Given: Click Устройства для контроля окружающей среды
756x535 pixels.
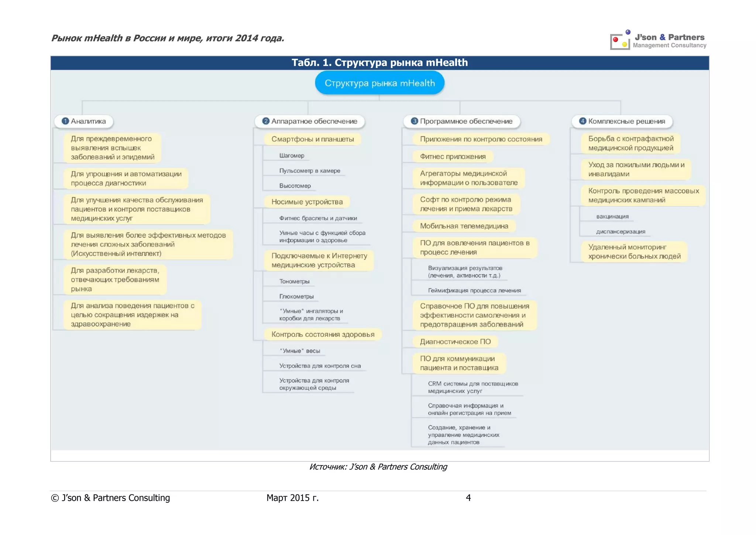Looking at the screenshot, I should click(314, 384).
